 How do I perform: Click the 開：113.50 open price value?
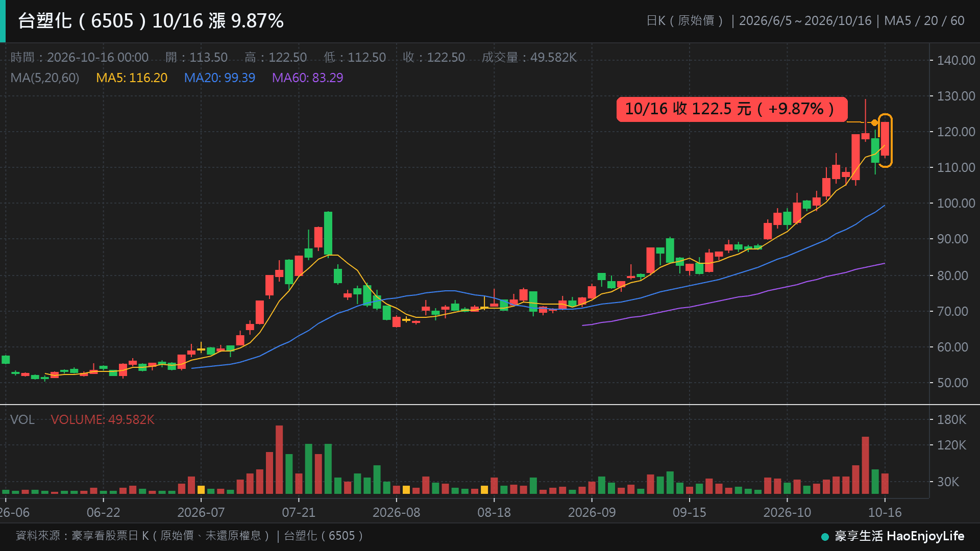197,57
